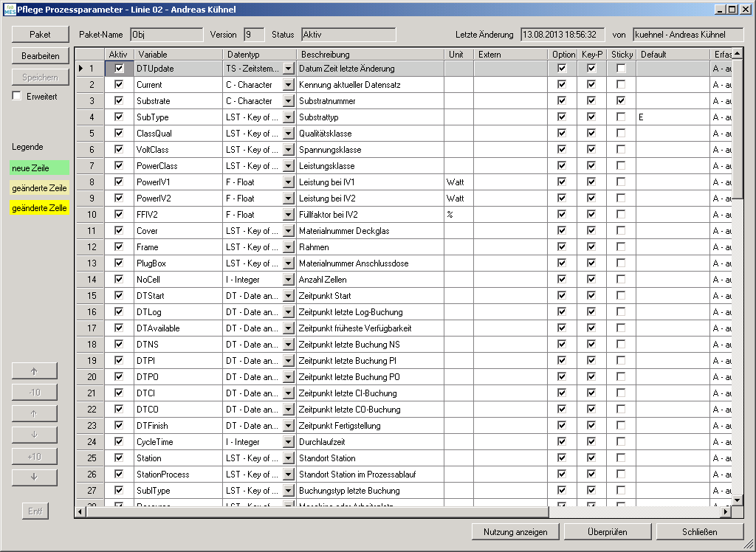
Task: Click the horizontal scrollbar right arrow
Action: 726,511
